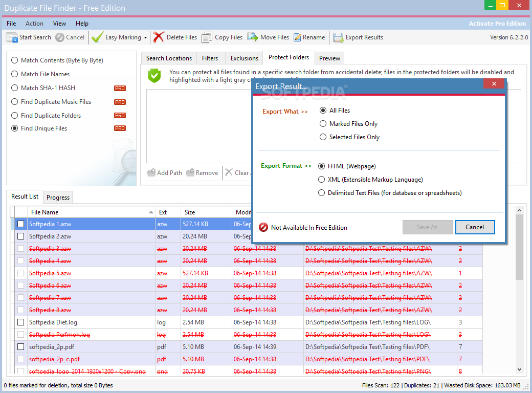Click the Start Search toolbar icon
The image size is (532, 393).
12,37
